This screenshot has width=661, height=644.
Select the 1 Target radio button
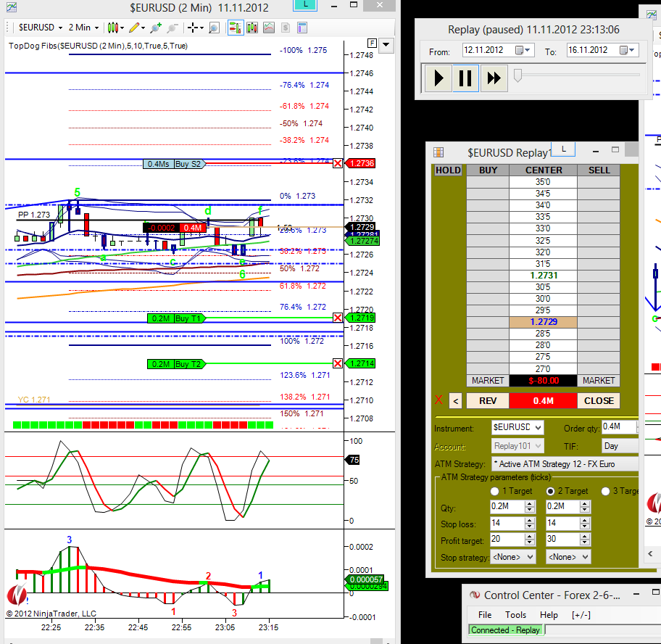(495, 491)
